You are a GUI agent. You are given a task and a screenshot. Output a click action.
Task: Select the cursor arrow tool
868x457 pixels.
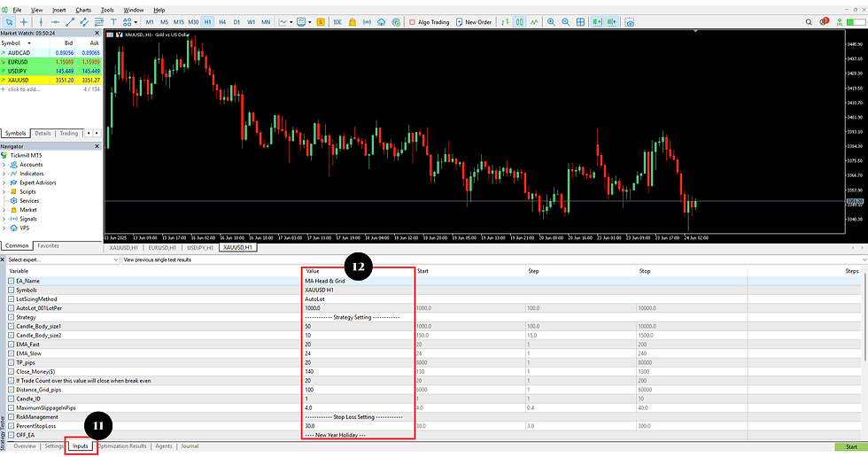(x=10, y=22)
